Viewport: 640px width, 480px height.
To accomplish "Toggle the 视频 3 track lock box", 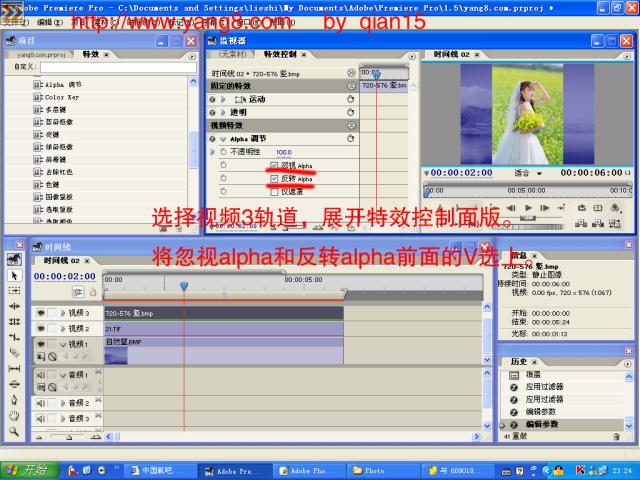I will (x=52, y=313).
